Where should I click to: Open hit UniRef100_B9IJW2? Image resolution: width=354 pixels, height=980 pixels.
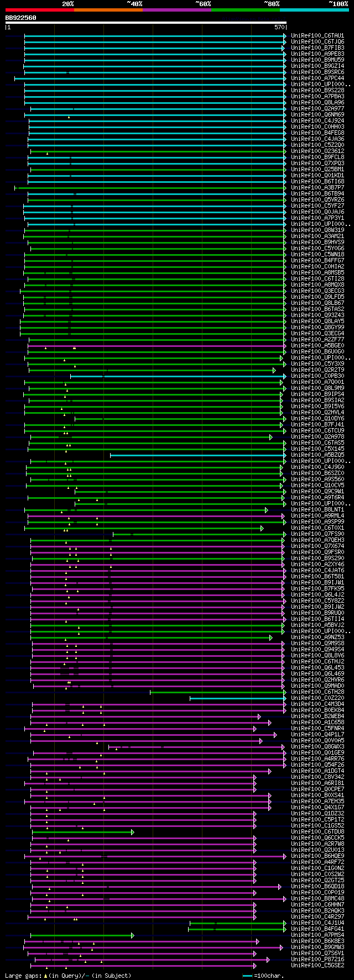(x=317, y=607)
